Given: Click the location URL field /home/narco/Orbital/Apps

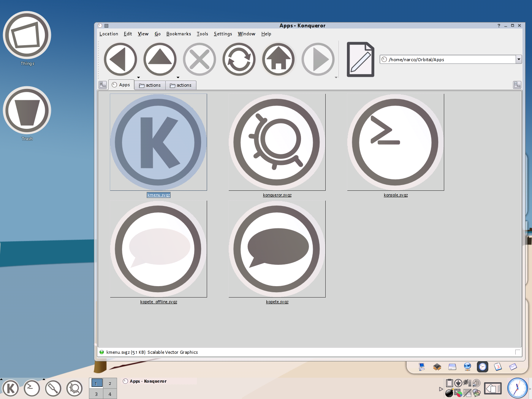Looking at the screenshot, I should click(x=448, y=59).
